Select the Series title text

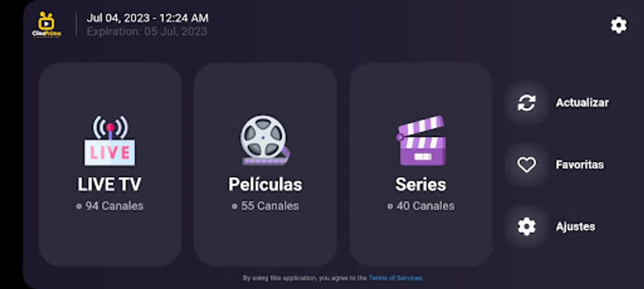tap(421, 184)
